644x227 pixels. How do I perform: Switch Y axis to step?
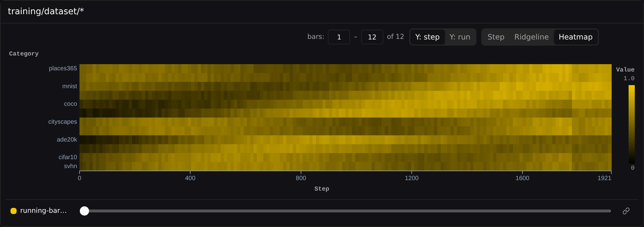pyautogui.click(x=427, y=37)
